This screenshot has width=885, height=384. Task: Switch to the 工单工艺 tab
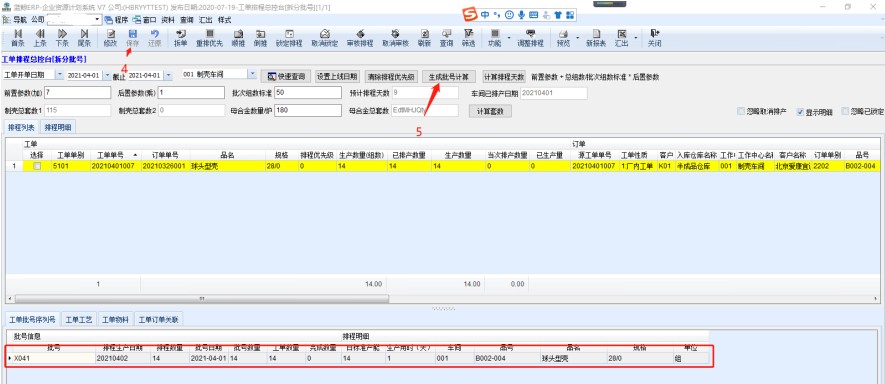pyautogui.click(x=78, y=320)
